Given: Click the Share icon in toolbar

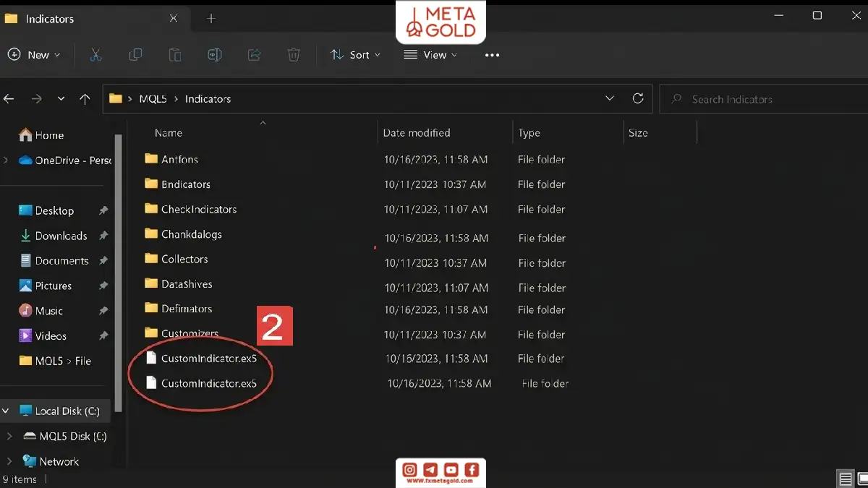Looking at the screenshot, I should [254, 55].
